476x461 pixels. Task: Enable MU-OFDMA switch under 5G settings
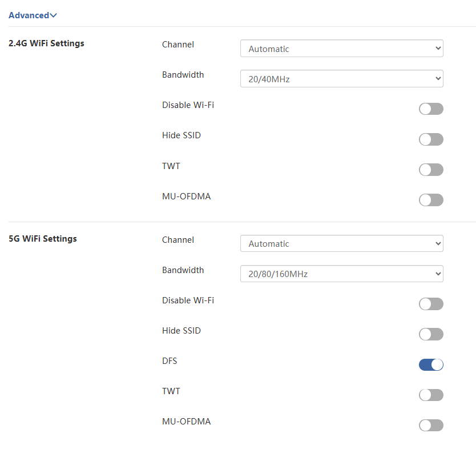431,425
